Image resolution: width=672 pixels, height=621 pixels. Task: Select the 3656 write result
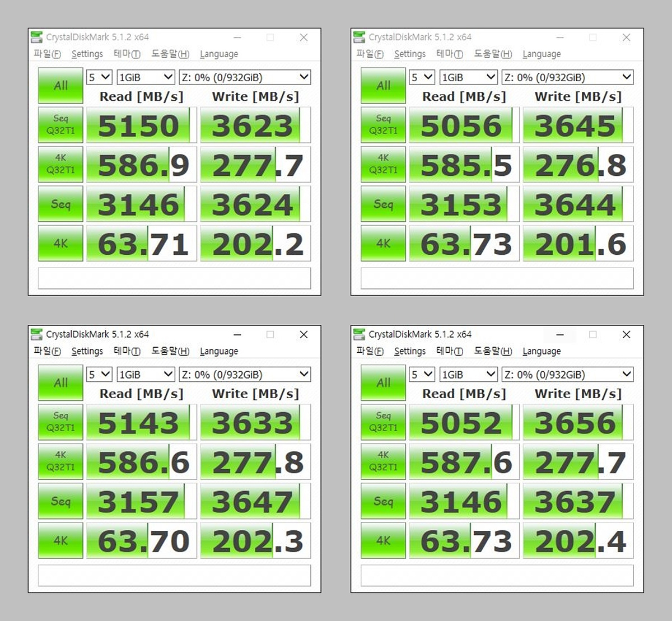point(578,422)
